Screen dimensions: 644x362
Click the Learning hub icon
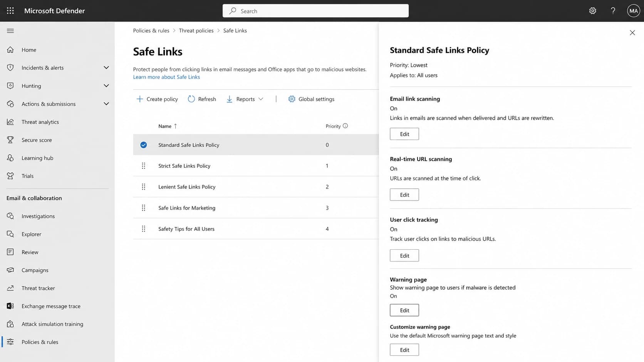[10, 158]
